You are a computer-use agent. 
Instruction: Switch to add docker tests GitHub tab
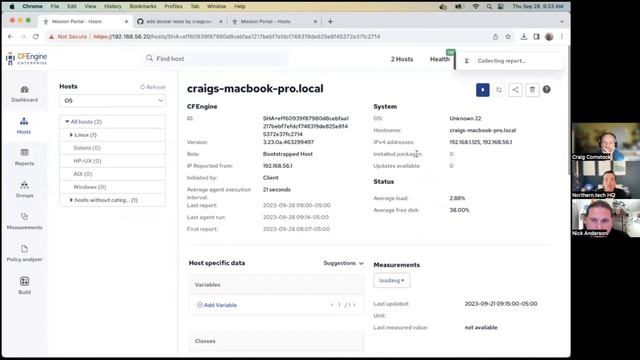click(179, 22)
